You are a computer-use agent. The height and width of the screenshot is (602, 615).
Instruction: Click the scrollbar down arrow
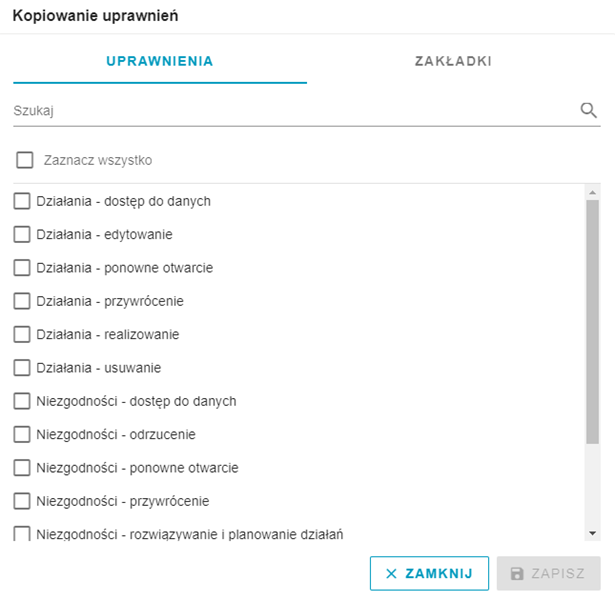pos(592,533)
